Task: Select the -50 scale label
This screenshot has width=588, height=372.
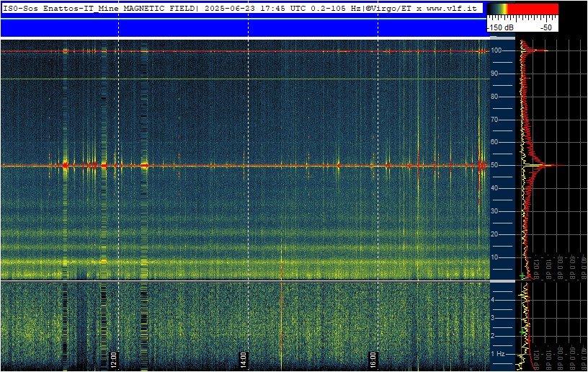Action: (x=546, y=27)
